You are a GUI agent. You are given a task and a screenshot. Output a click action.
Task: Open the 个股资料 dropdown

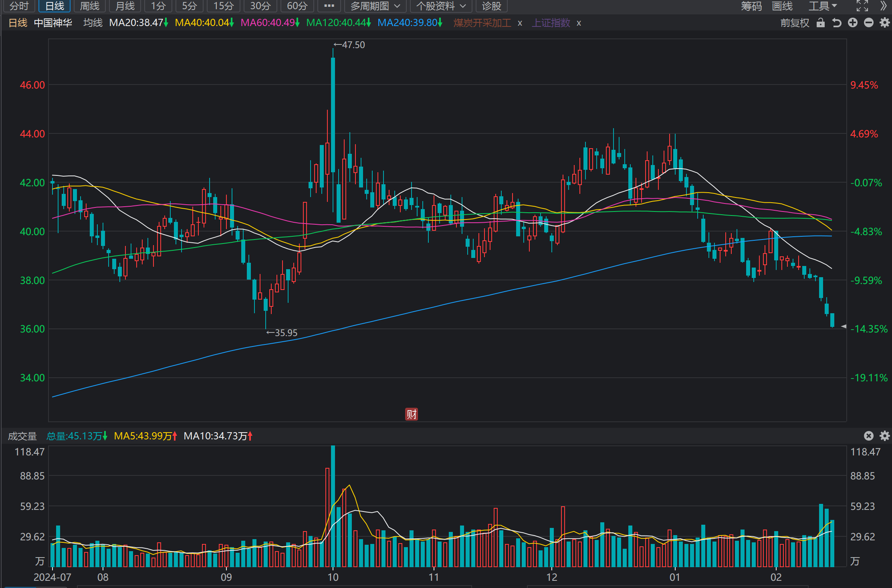441,6
